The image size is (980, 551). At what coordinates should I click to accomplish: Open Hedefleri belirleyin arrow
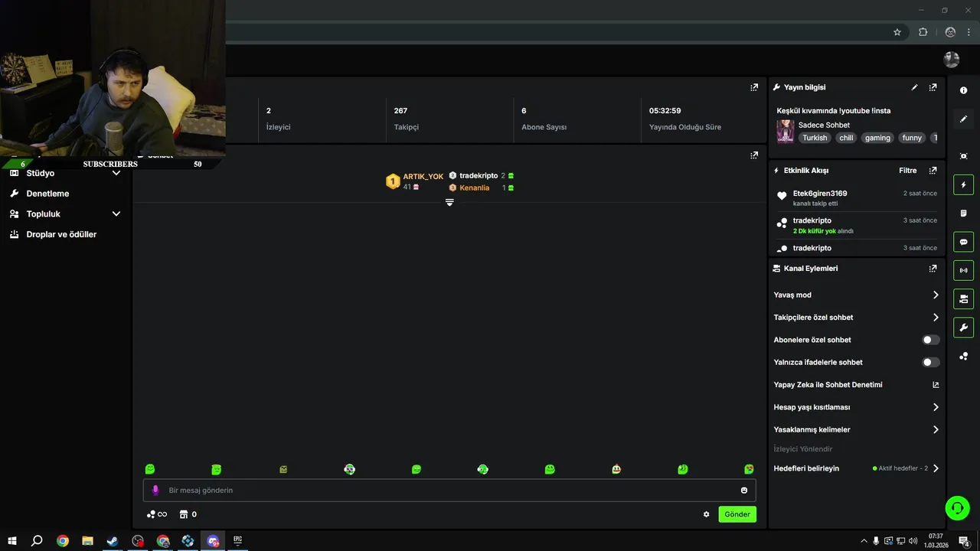point(936,468)
